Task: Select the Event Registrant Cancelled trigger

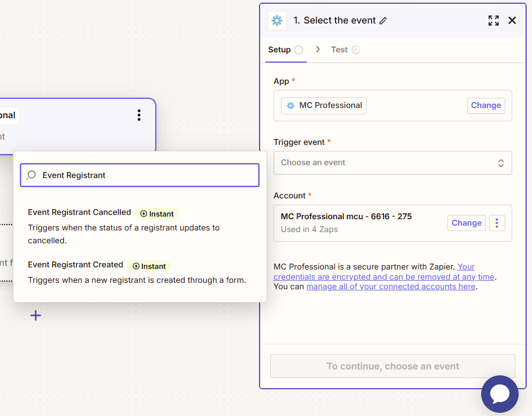Action: pos(140,226)
